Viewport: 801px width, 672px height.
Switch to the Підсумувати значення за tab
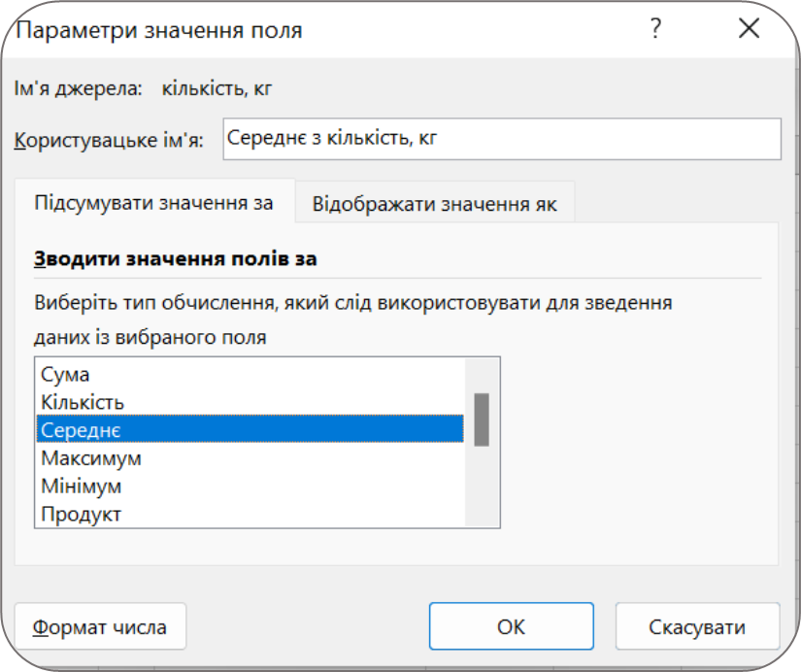point(153,203)
